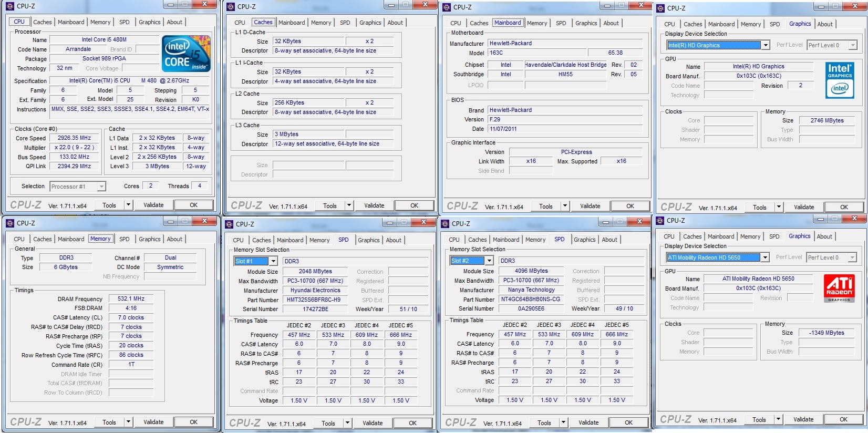The image size is (868, 433).
Task: Click the Core Speed value '2926.35 MHz'
Action: tap(75, 138)
